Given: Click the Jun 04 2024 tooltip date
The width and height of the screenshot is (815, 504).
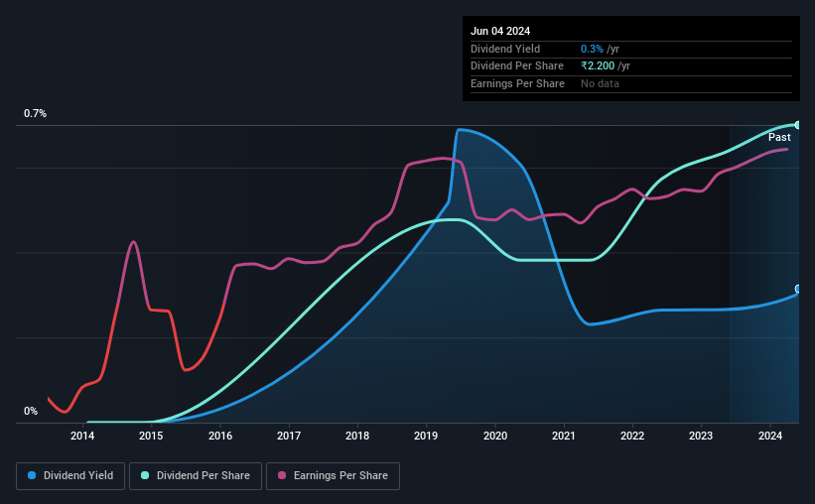Looking at the screenshot, I should click(500, 31).
